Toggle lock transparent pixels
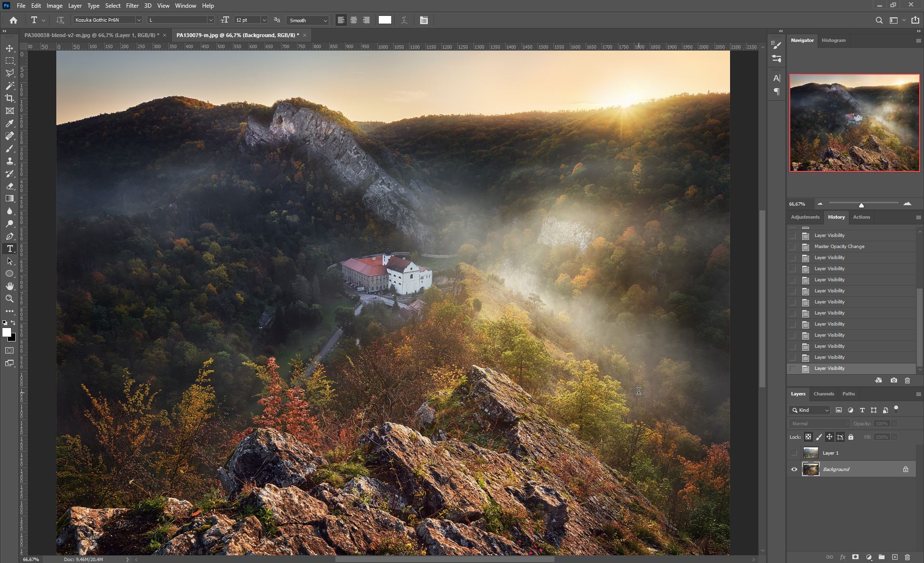The image size is (924, 563). pyautogui.click(x=808, y=437)
